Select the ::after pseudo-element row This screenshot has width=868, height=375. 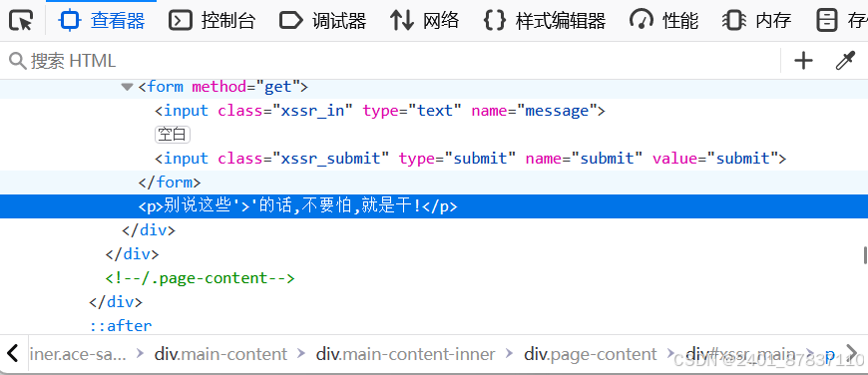(x=121, y=326)
